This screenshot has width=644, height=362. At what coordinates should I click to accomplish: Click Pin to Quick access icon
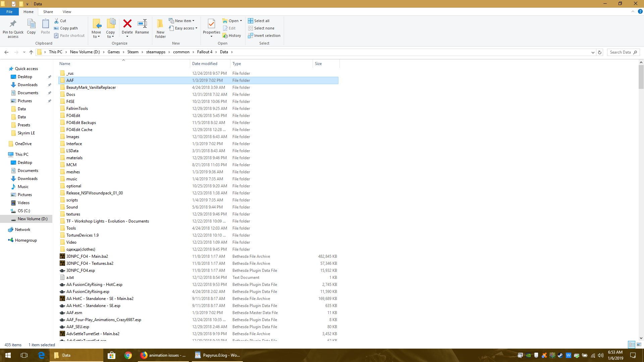[13, 28]
